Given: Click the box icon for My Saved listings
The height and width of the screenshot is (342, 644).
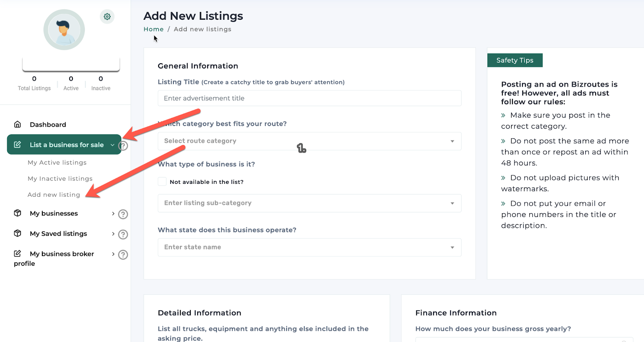Looking at the screenshot, I should pyautogui.click(x=18, y=233).
